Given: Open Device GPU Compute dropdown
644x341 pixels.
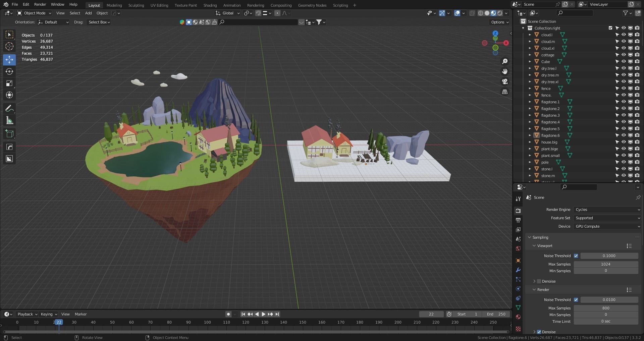Looking at the screenshot, I should (x=607, y=226).
